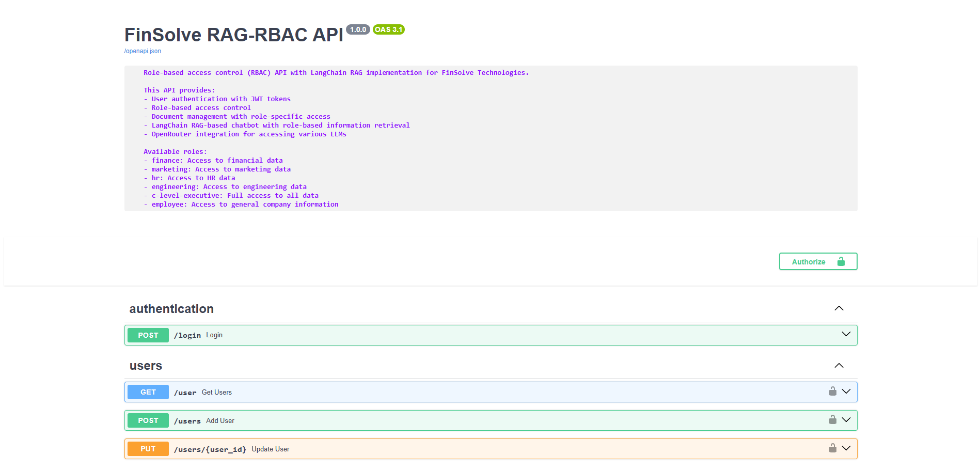
Task: Click 'Role-based access control' bullet line
Action: (197, 108)
